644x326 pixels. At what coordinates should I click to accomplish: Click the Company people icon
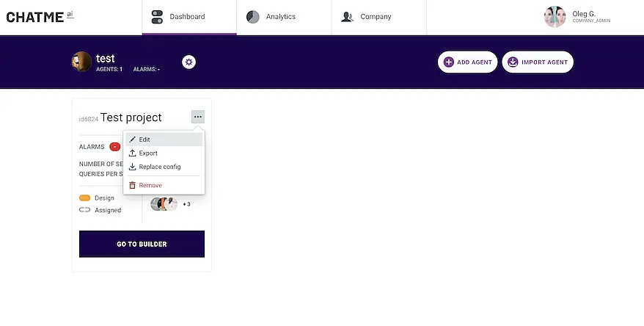point(348,17)
